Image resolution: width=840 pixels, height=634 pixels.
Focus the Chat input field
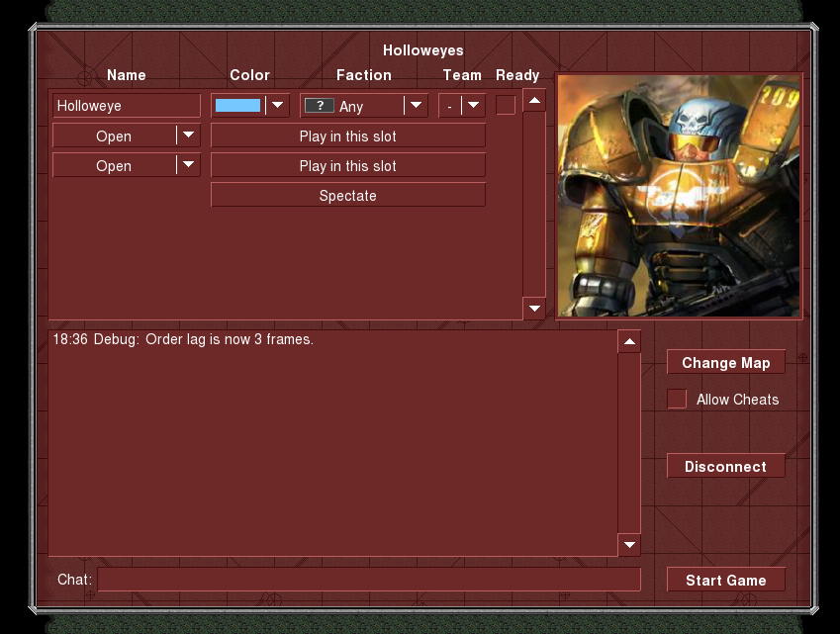pyautogui.click(x=368, y=580)
